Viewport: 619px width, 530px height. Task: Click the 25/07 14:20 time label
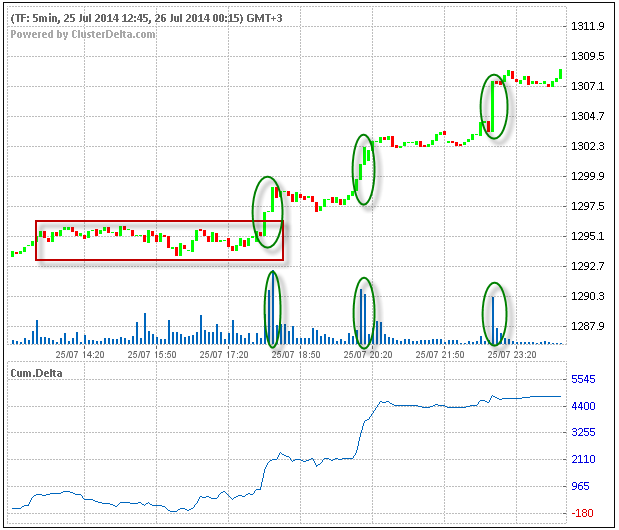point(80,355)
